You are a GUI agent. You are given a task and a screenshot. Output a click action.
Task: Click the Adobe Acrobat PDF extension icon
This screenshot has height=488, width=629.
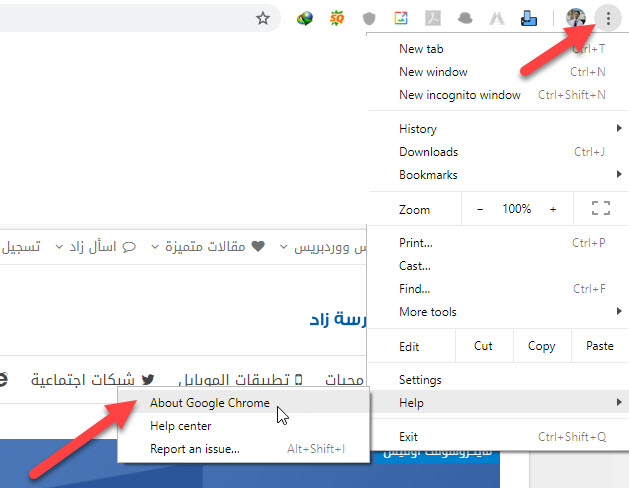[433, 18]
